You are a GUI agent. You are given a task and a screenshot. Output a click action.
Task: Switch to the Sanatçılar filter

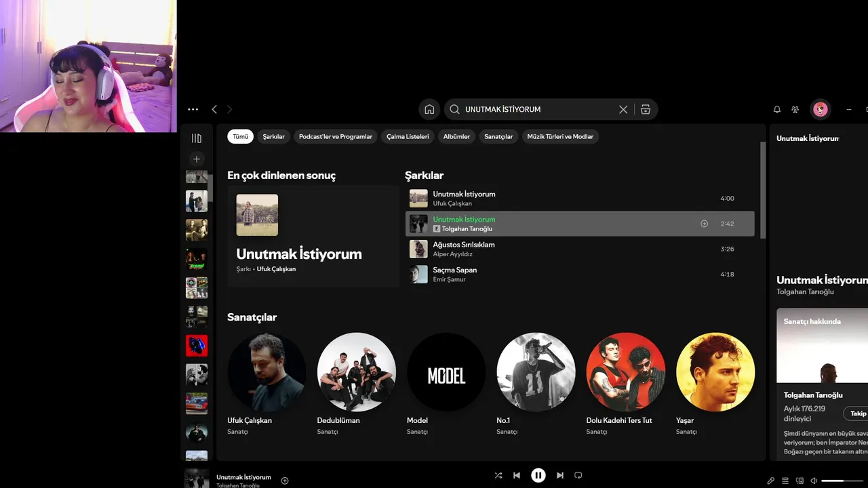498,136
